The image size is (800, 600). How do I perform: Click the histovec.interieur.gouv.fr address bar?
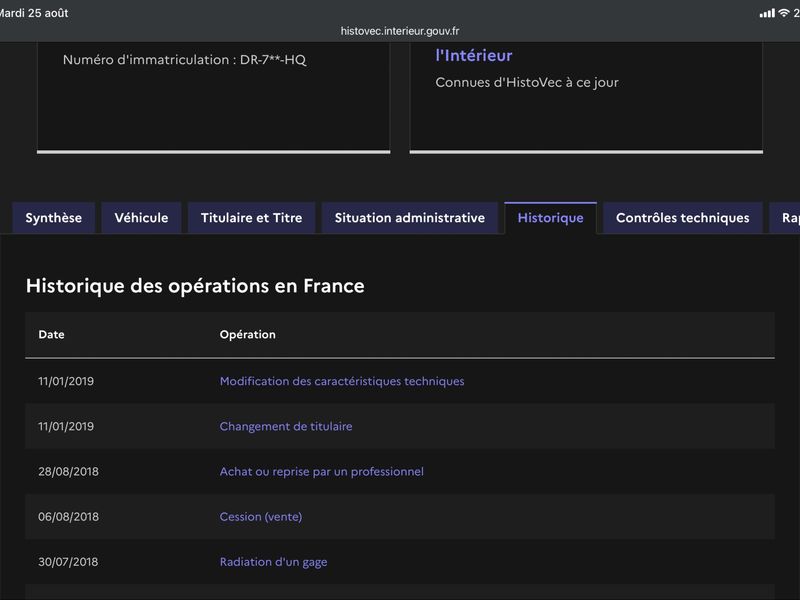pyautogui.click(x=400, y=31)
